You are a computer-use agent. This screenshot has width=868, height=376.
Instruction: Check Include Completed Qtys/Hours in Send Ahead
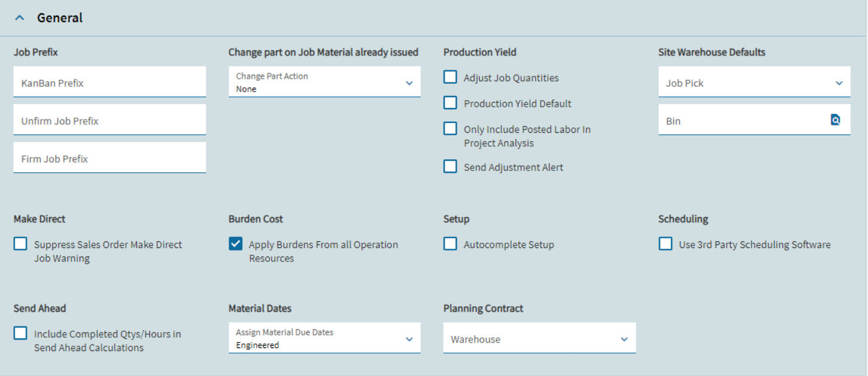(21, 334)
